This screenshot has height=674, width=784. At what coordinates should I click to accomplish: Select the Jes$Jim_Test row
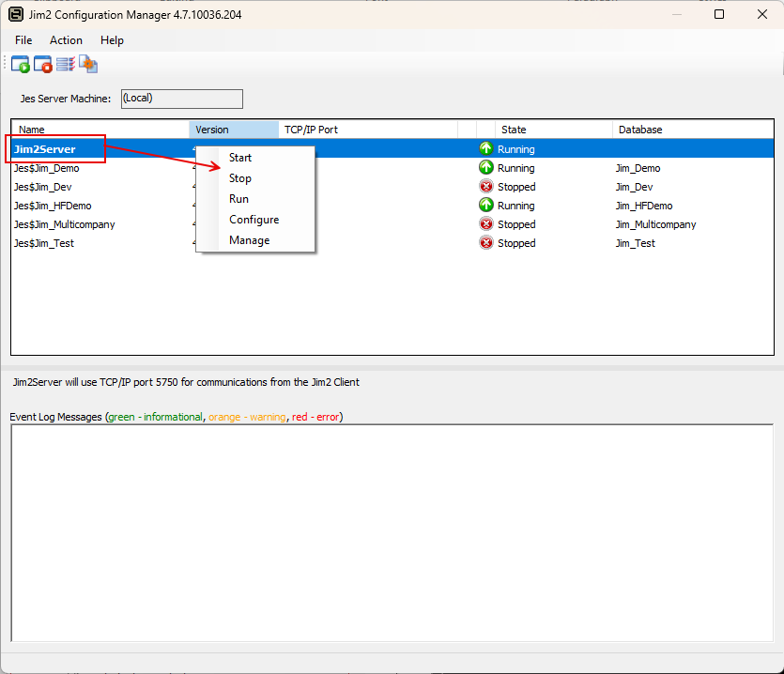(392, 243)
